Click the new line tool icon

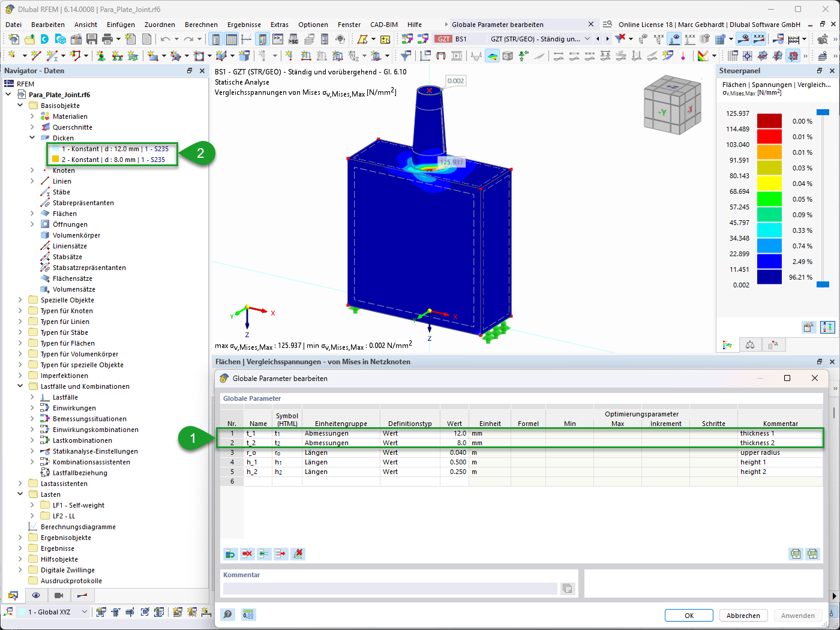(x=35, y=56)
